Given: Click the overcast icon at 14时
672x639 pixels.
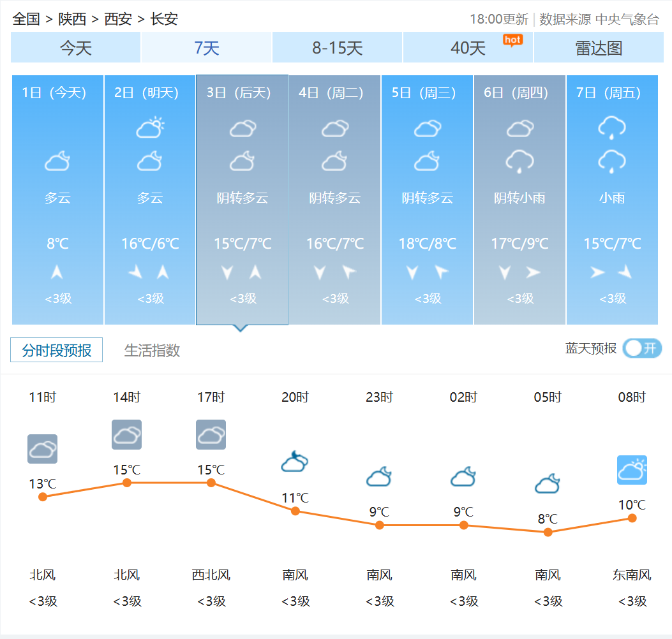Looking at the screenshot, I should pyautogui.click(x=126, y=435).
